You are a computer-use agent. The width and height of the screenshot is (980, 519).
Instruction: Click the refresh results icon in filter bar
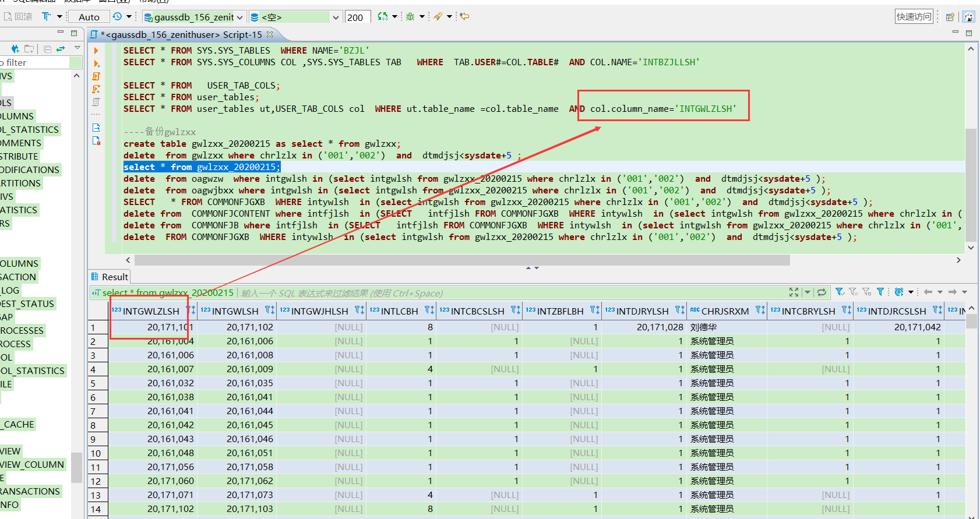822,292
